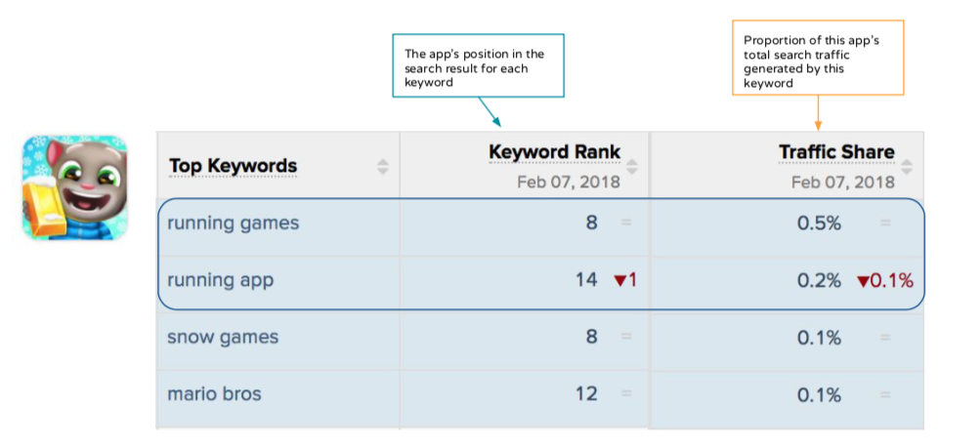Select the Keyword Rank column header
Image resolution: width=980 pixels, height=448 pixels.
[554, 152]
